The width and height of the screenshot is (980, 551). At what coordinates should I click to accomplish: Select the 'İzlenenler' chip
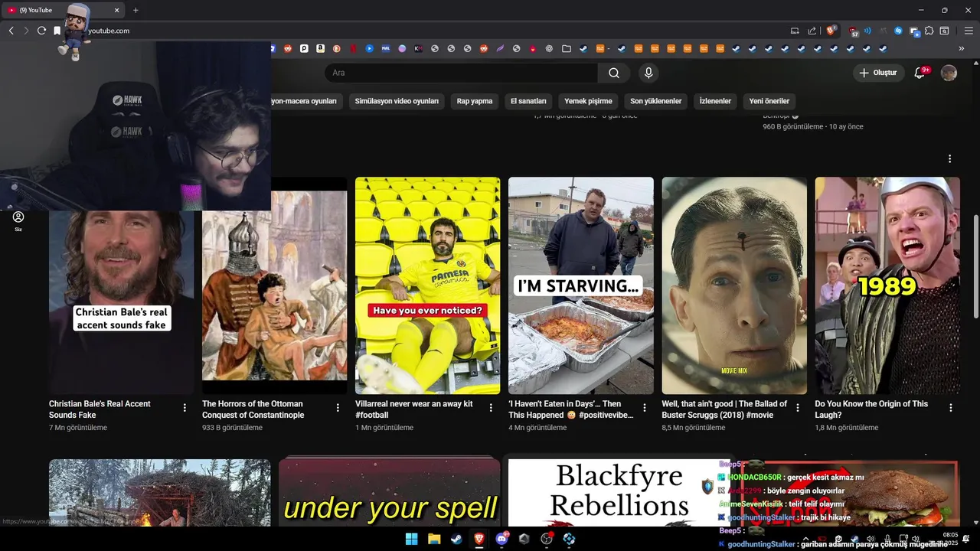[x=715, y=101]
